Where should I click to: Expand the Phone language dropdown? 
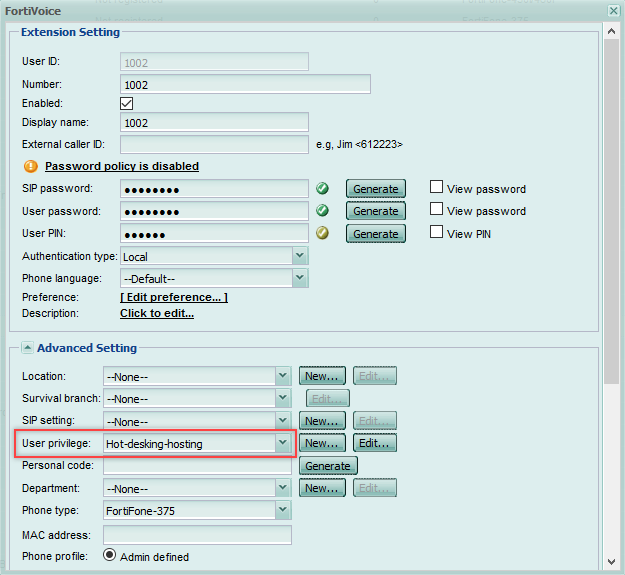click(299, 278)
